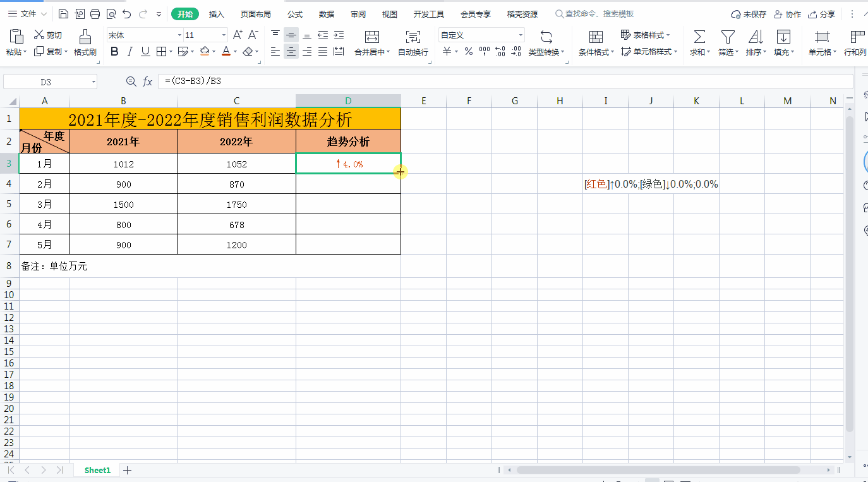Switch to the 视图 (View) tab
This screenshot has height=482, width=868.
pos(390,14)
